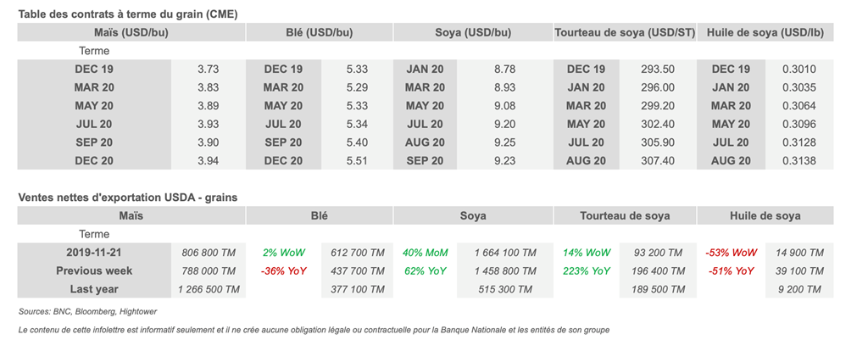Click the -36% YoY red indicator
868x351 pixels.
[x=284, y=271]
